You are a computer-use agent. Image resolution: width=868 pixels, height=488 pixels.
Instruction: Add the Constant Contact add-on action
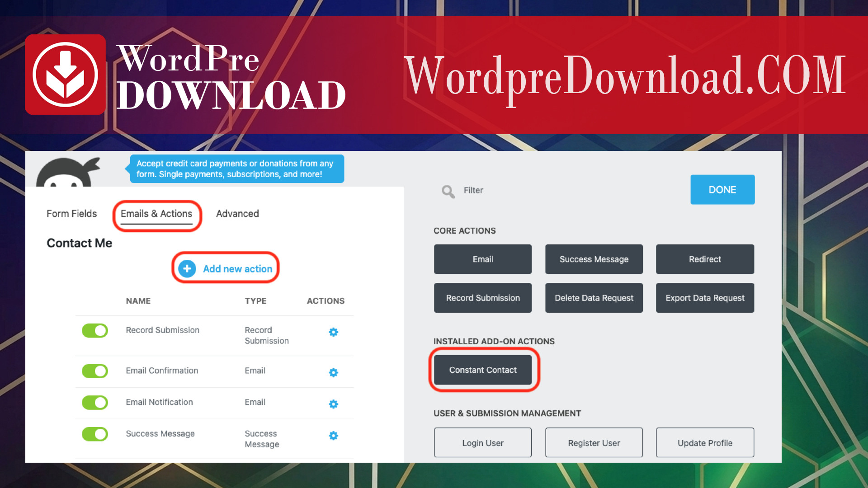(483, 370)
